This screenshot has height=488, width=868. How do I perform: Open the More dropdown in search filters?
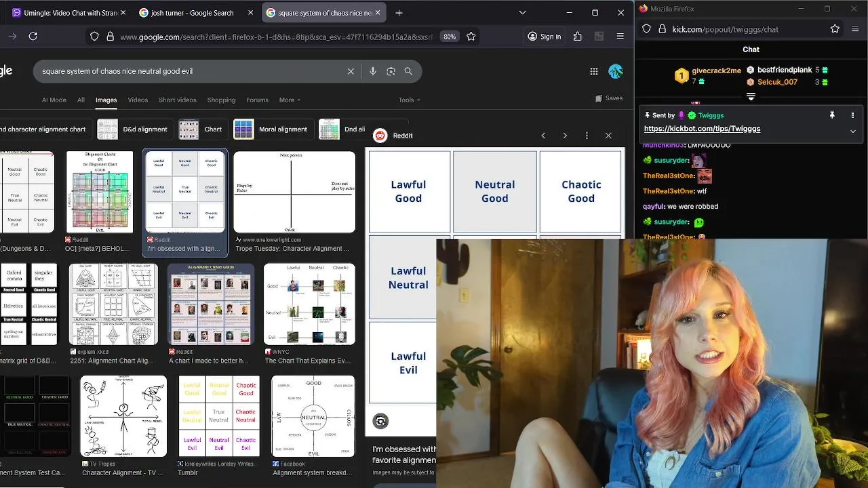[290, 100]
